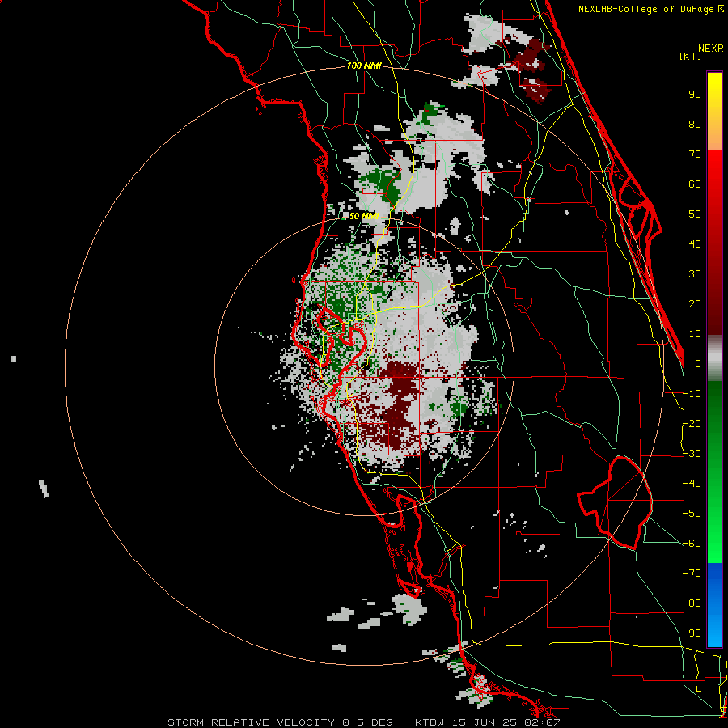Click the -30 value on the velocity scale
The image size is (728, 728).
point(692,454)
